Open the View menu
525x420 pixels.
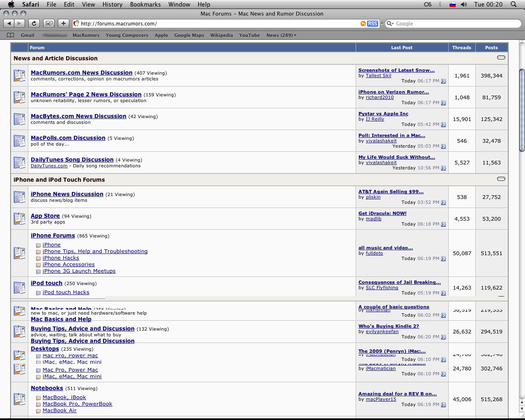click(x=88, y=5)
